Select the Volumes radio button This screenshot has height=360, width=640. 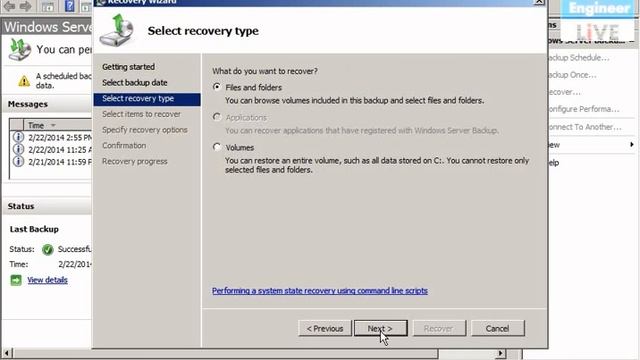(x=217, y=147)
